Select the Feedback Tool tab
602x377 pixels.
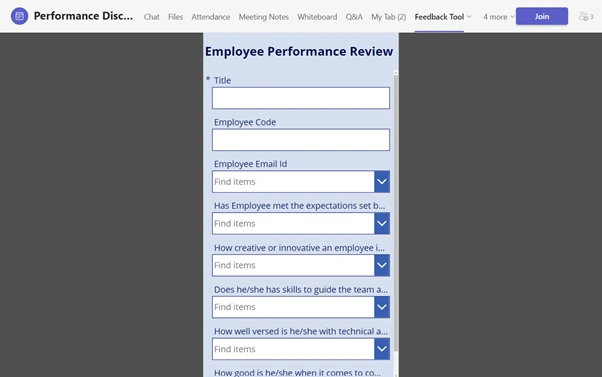[x=439, y=17]
